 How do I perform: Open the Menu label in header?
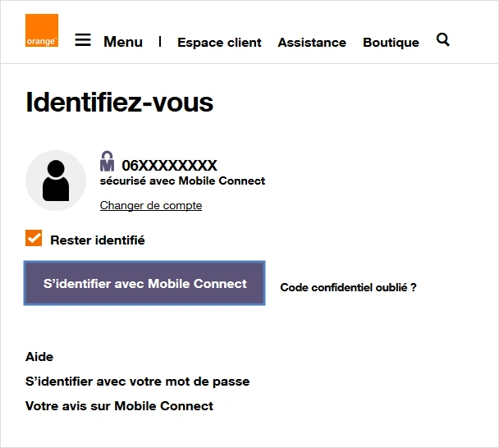(x=123, y=42)
